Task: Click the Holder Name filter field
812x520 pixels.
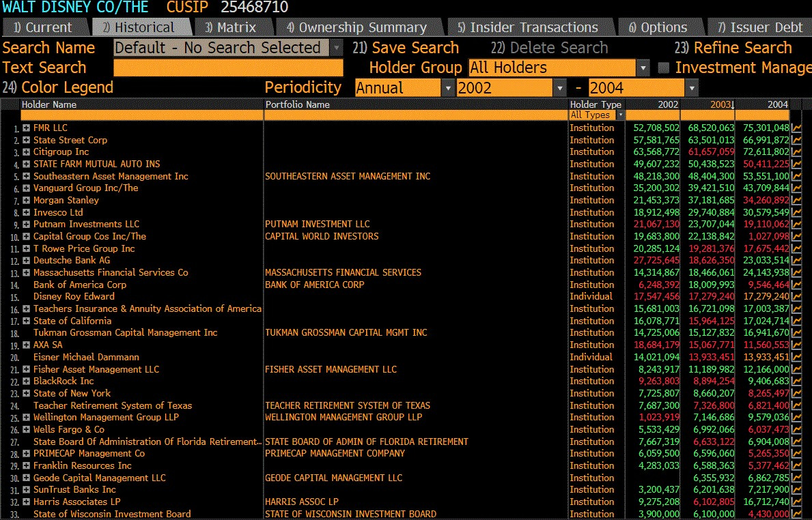Action: [141, 115]
